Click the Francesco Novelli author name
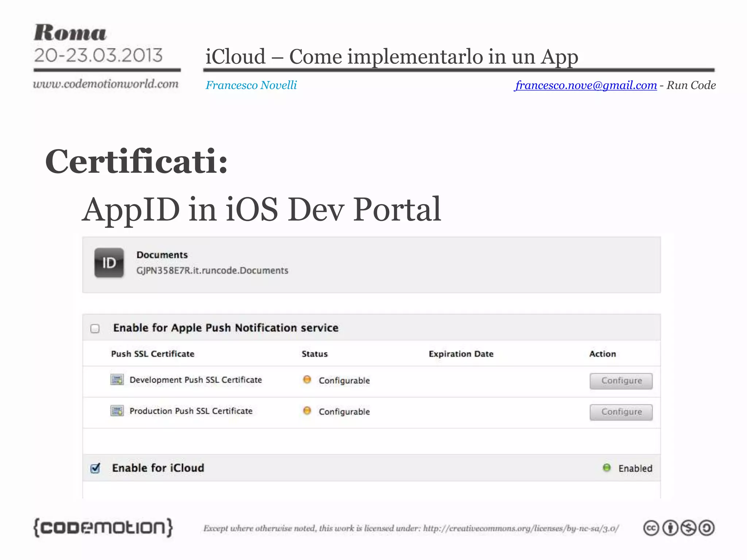Screen dimensions: 747x560 coord(251,85)
